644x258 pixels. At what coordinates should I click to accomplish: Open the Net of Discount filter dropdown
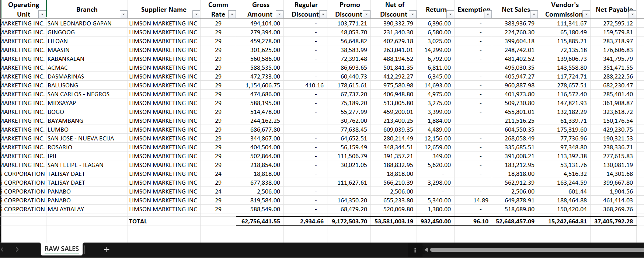[413, 14]
